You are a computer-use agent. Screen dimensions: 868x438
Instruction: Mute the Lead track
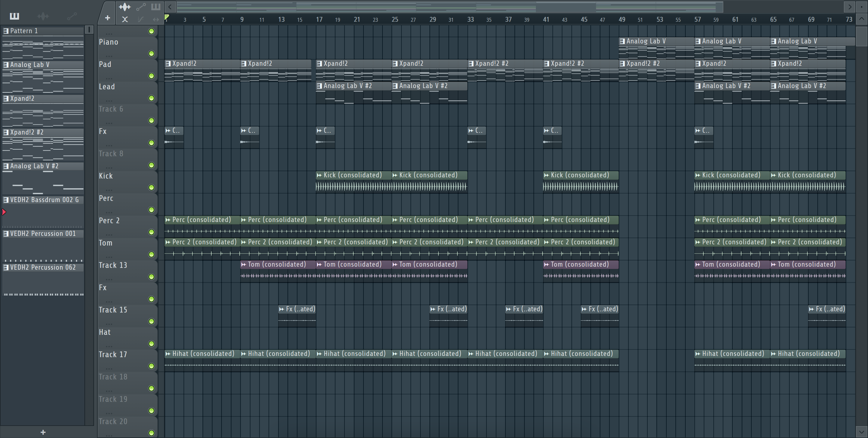pos(151,98)
